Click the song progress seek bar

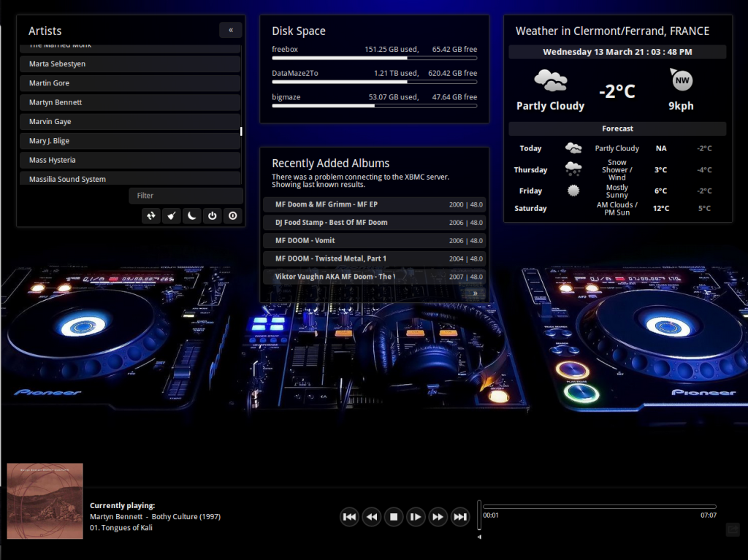599,507
